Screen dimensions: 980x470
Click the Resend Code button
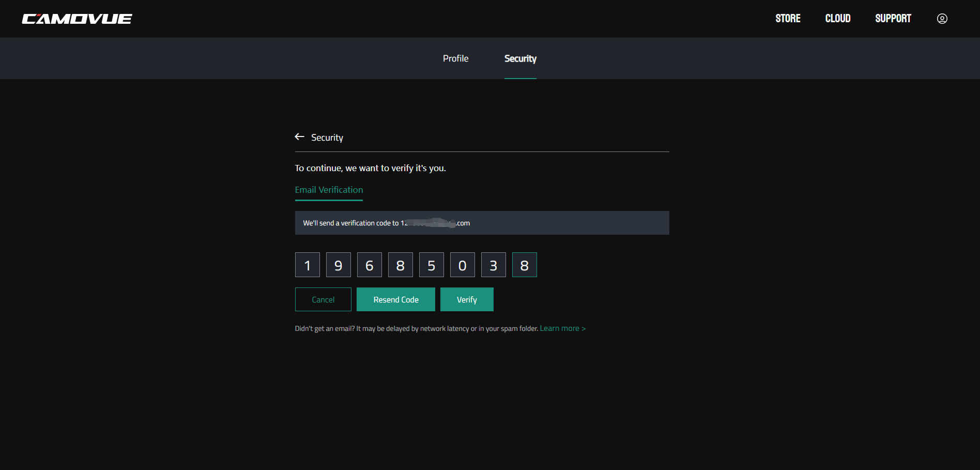(395, 299)
